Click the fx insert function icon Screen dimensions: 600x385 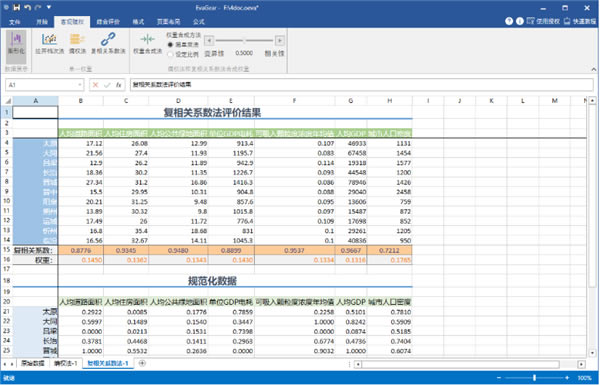point(119,85)
